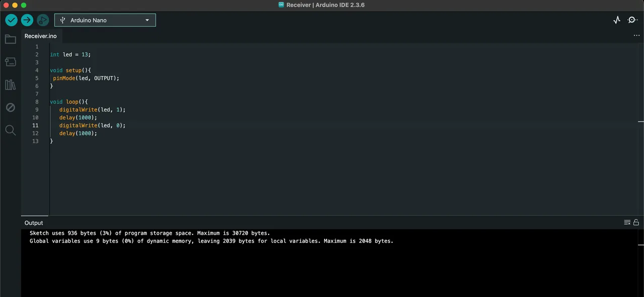Click the 'digitalWrite(led, 1);' line

(93, 110)
